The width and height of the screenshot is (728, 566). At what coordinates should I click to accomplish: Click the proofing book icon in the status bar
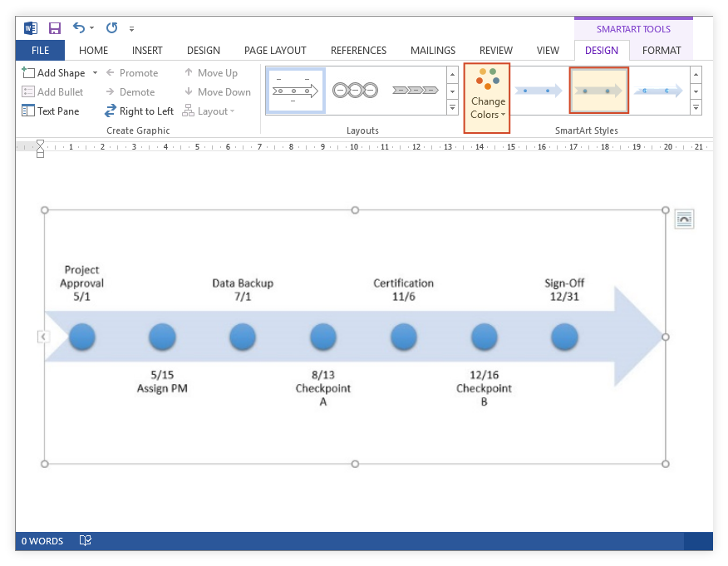click(x=85, y=541)
